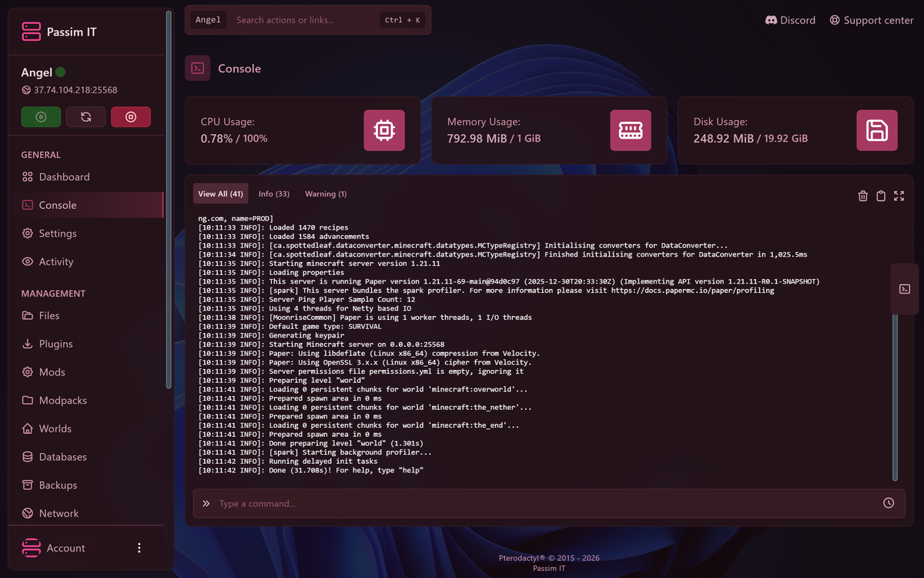924x578 pixels.
Task: Open the Backups page
Action: click(85, 486)
